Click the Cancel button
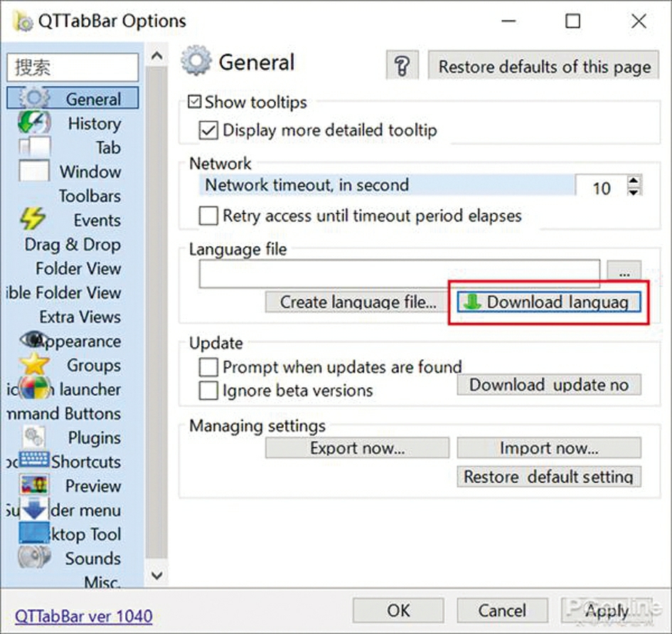The height and width of the screenshot is (634, 672). coord(502,610)
